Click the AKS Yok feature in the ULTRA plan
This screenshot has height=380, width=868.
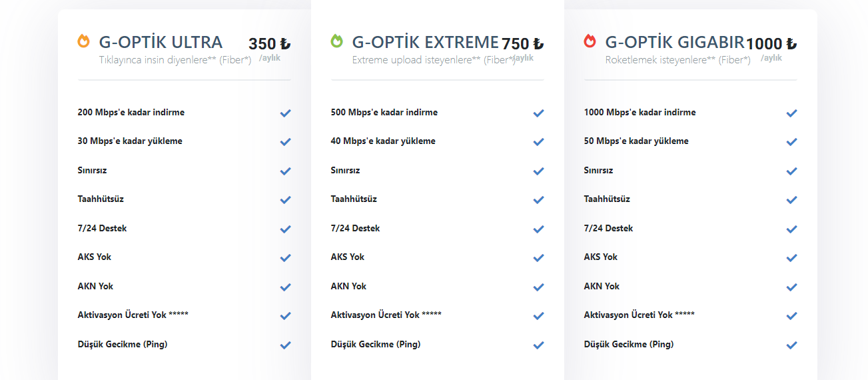(95, 257)
